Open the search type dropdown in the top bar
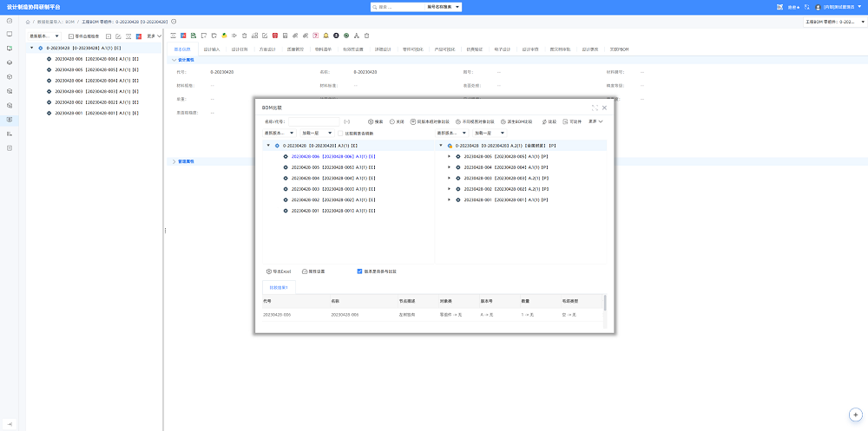The image size is (868, 431). point(444,7)
